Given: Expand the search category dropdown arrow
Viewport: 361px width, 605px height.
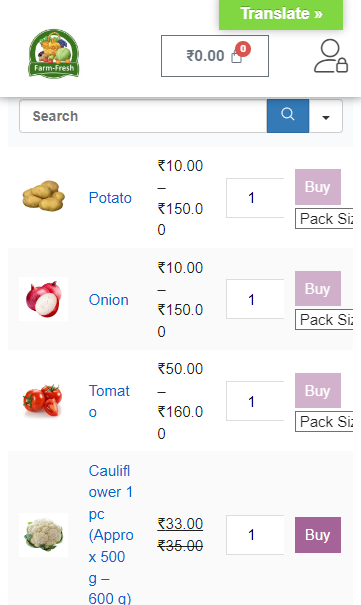Looking at the screenshot, I should [x=326, y=116].
